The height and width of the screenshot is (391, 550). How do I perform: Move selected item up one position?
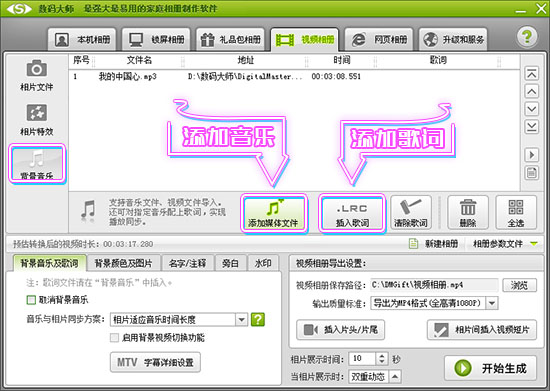point(532,92)
